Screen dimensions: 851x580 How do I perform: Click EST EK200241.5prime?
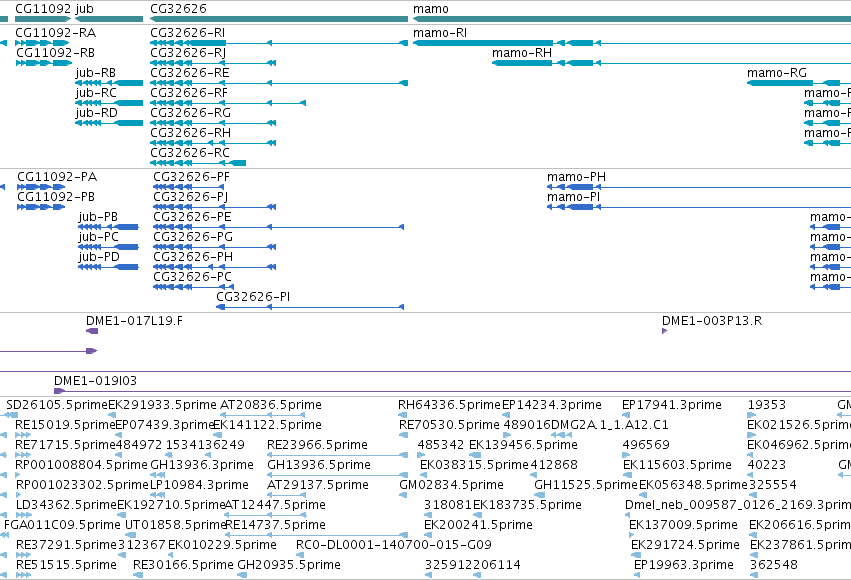478,525
